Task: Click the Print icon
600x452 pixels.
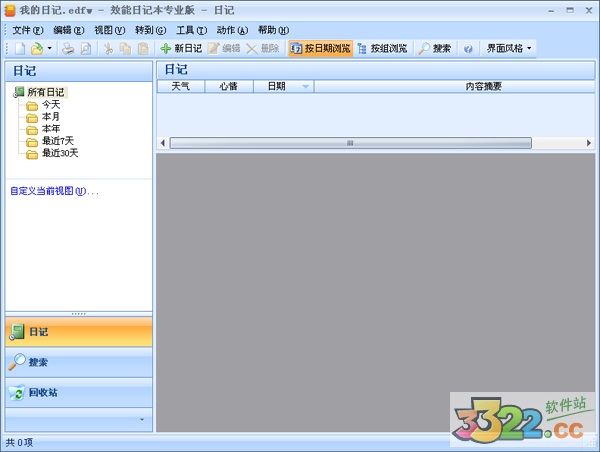Action: click(68, 49)
